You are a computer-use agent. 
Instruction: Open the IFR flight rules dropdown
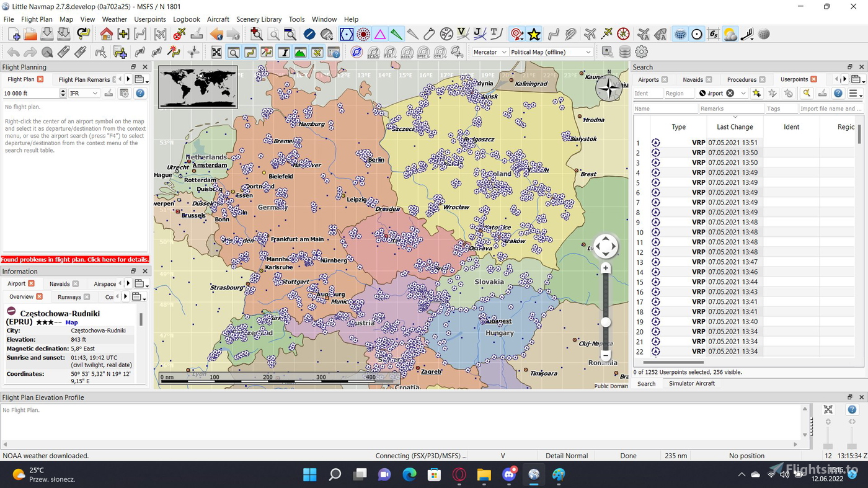(x=83, y=92)
